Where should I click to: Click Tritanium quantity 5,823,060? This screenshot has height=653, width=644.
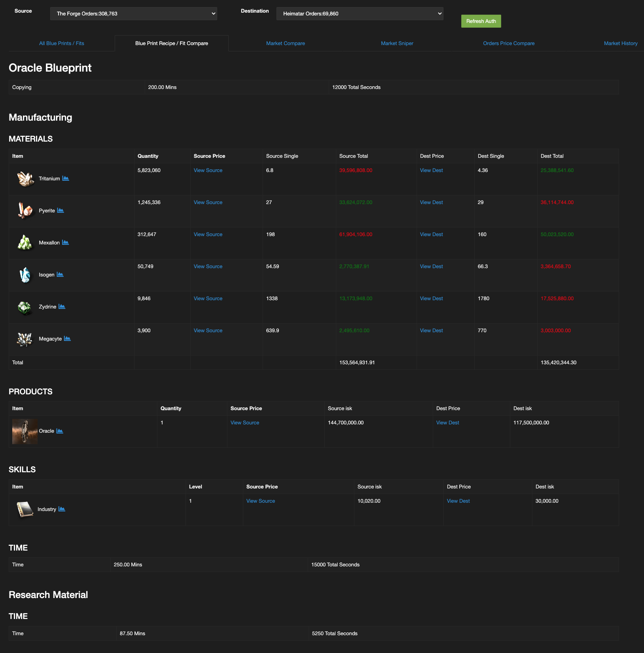click(x=149, y=170)
